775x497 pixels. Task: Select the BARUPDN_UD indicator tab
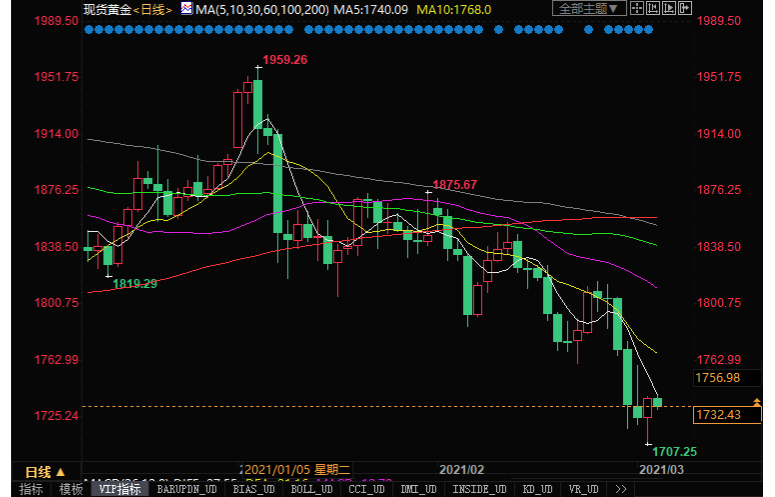pos(187,489)
